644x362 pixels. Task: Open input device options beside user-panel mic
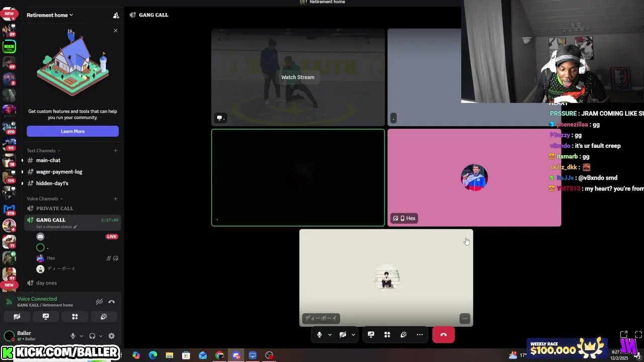click(80, 336)
